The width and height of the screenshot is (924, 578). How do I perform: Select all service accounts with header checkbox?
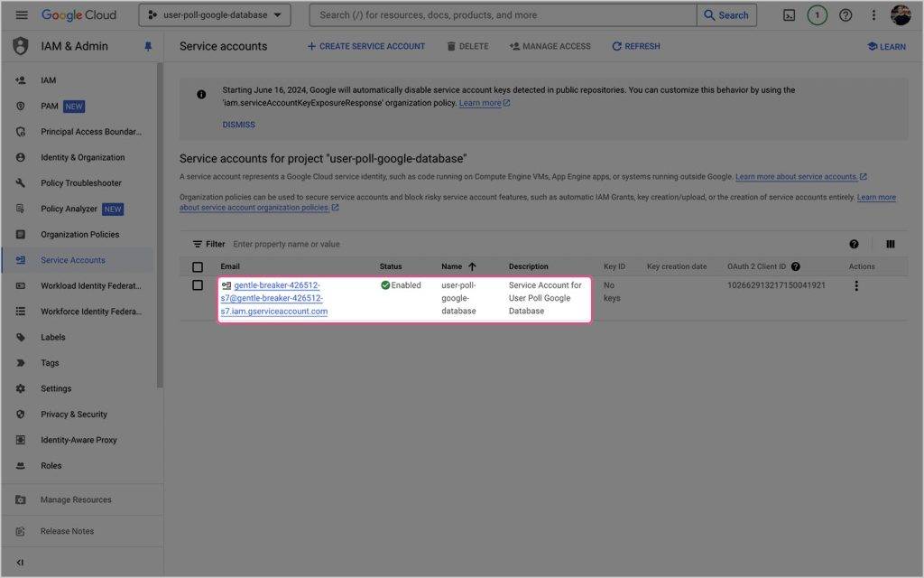pyautogui.click(x=198, y=267)
